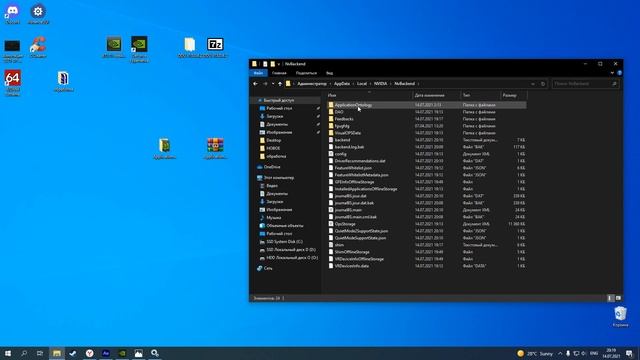Image resolution: width=640 pixels, height=360 pixels.
Task: Open the NVIDIA app in the taskbar
Action: 122,353
